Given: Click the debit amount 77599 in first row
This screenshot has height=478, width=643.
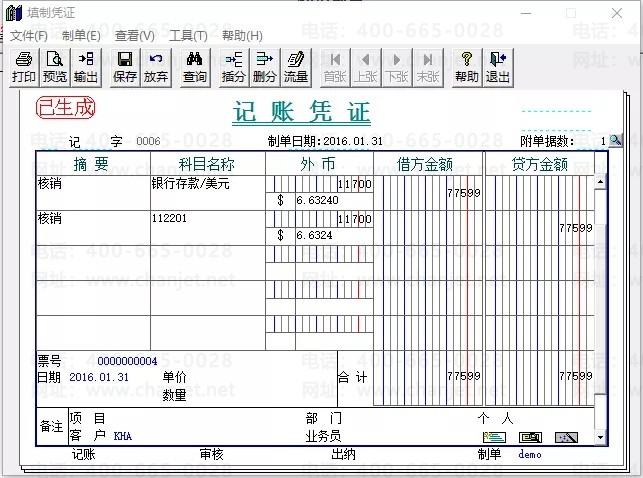Looking at the screenshot, I should [x=464, y=193].
